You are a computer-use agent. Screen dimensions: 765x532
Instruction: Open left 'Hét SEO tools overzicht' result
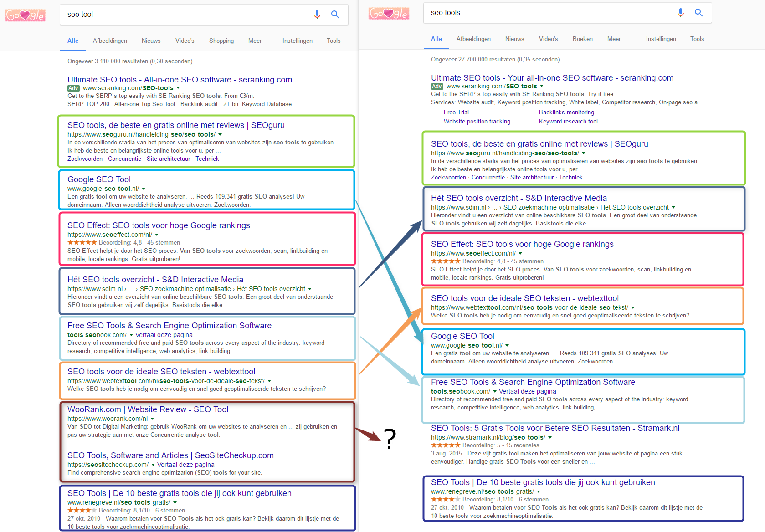coord(155,280)
